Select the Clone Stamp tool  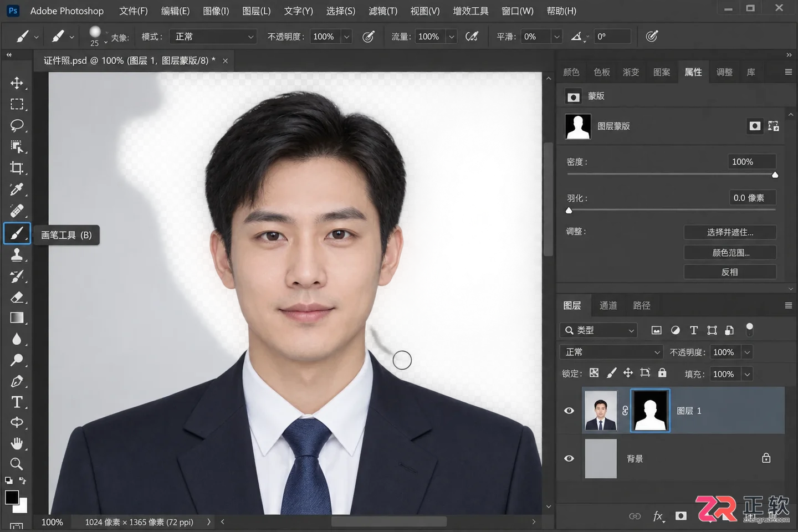coord(17,254)
